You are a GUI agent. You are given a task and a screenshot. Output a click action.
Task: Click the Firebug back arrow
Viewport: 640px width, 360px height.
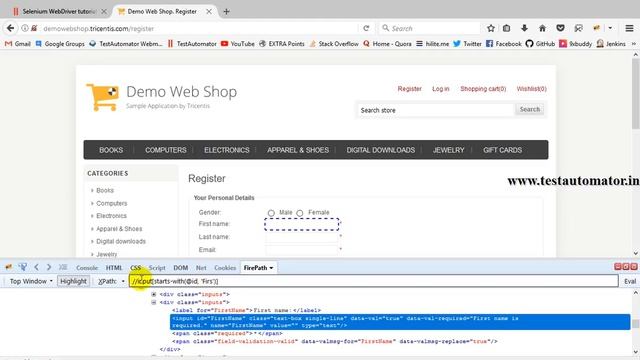pyautogui.click(x=36, y=267)
